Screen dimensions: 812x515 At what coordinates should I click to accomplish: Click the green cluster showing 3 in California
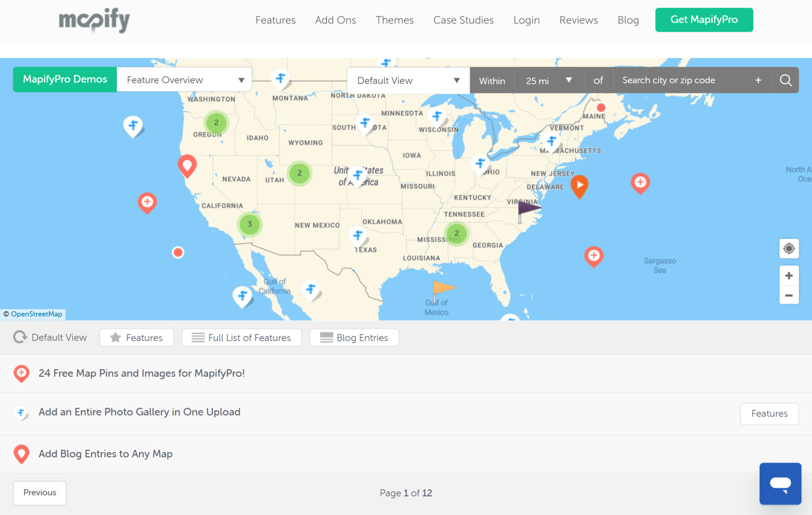249,224
